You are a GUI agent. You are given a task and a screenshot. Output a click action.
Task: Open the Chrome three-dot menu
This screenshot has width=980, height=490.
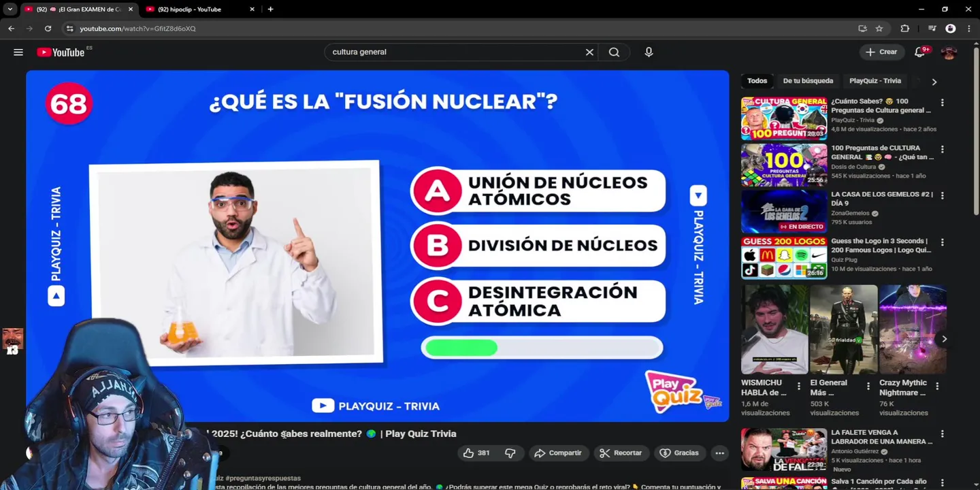[968, 29]
